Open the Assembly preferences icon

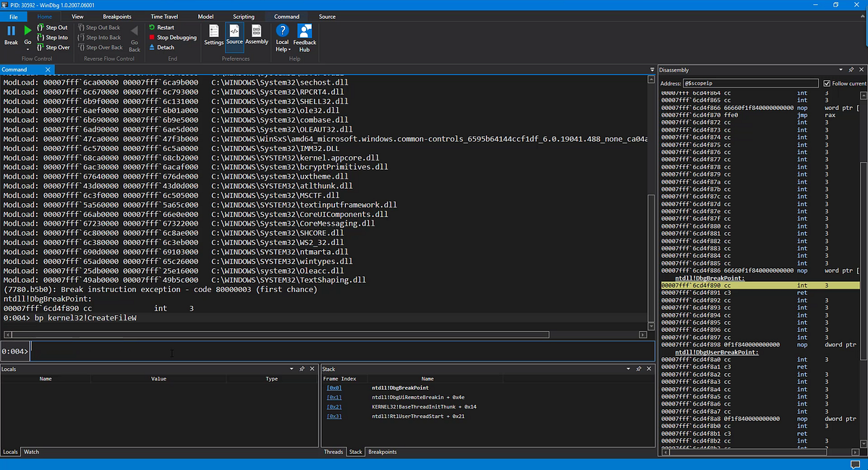point(257,32)
